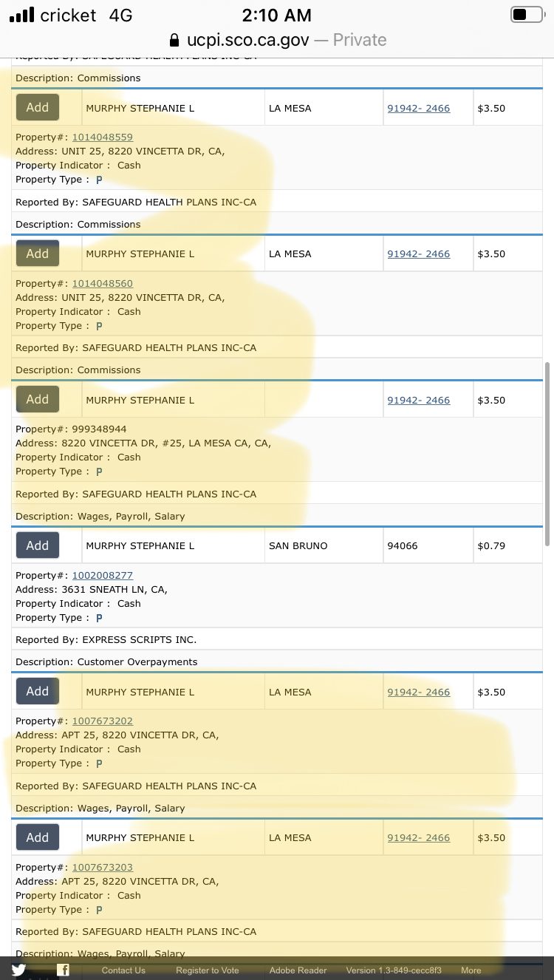Image resolution: width=554 pixels, height=980 pixels.
Task: Open zip link 91942-2466 above Property# 1007673202
Action: (419, 693)
